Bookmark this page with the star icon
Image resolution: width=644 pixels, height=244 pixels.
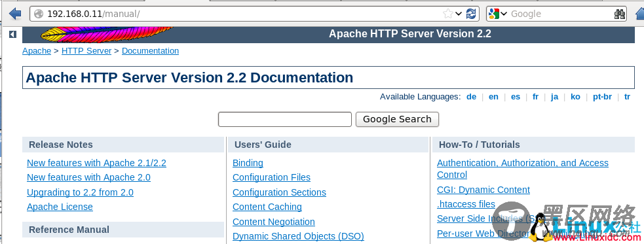point(447,14)
